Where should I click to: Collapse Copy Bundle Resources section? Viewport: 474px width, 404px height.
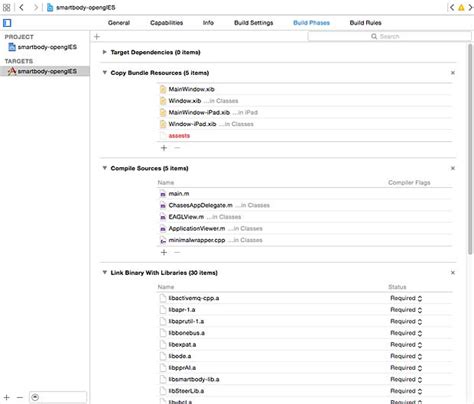coord(104,72)
